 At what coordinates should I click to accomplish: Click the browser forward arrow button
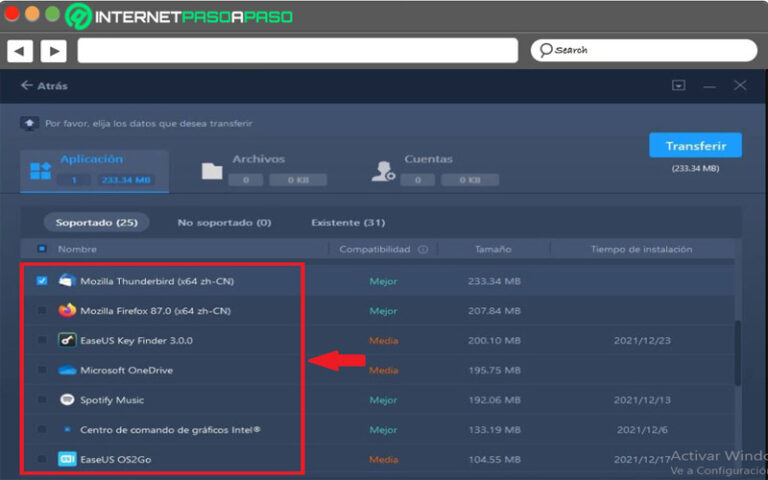tap(53, 51)
